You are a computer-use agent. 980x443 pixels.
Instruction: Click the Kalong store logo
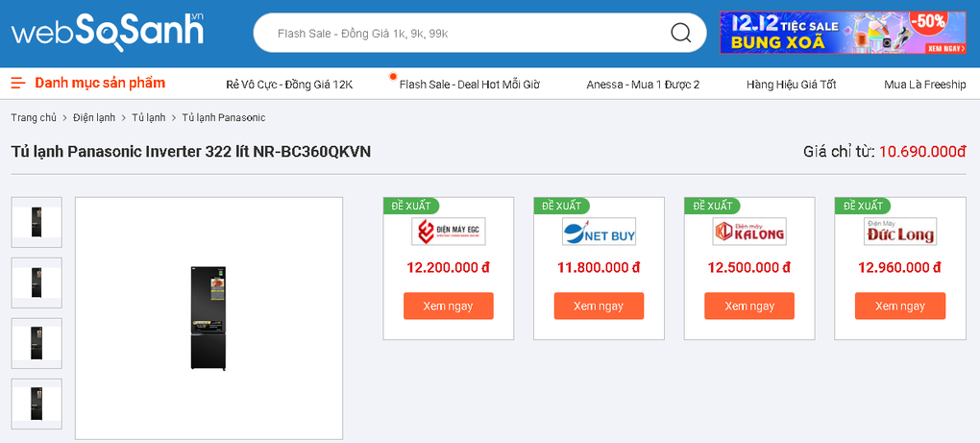tap(749, 232)
